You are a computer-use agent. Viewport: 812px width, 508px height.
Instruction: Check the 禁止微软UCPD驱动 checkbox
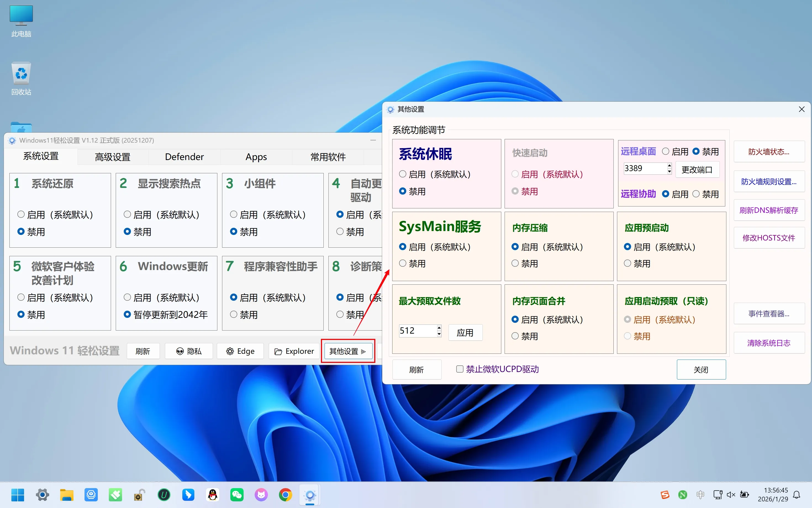click(460, 369)
